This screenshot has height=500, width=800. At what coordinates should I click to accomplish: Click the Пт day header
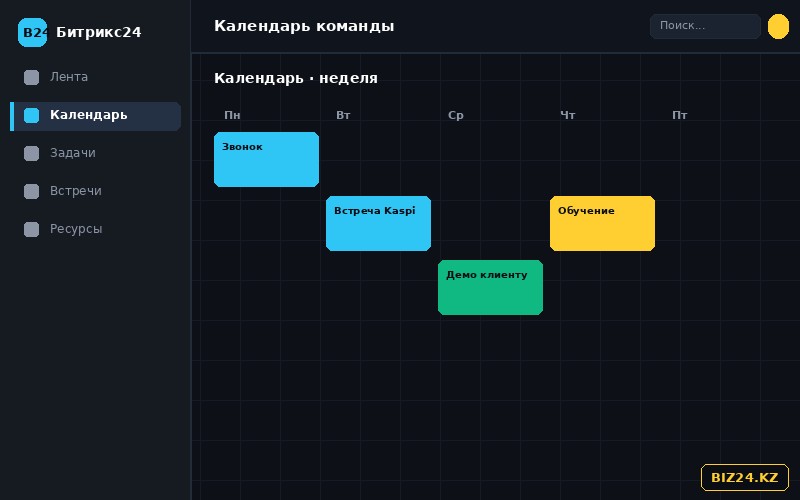tap(680, 115)
